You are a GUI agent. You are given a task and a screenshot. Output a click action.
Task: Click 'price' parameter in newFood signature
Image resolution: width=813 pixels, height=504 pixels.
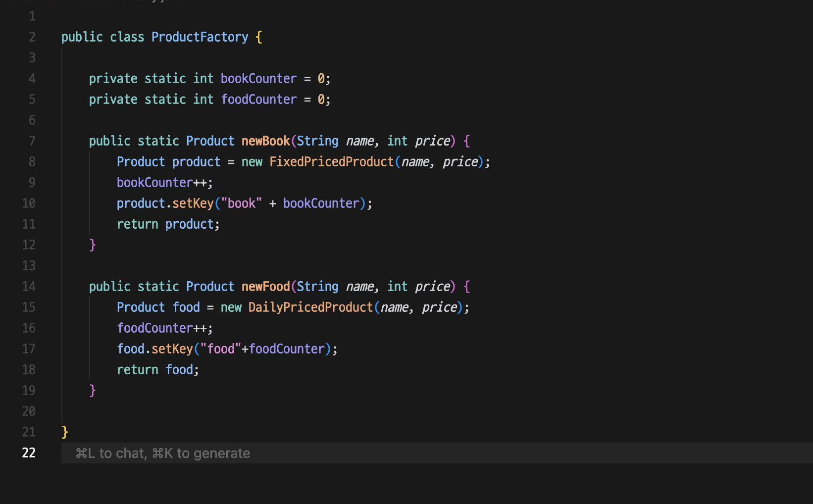coord(433,287)
